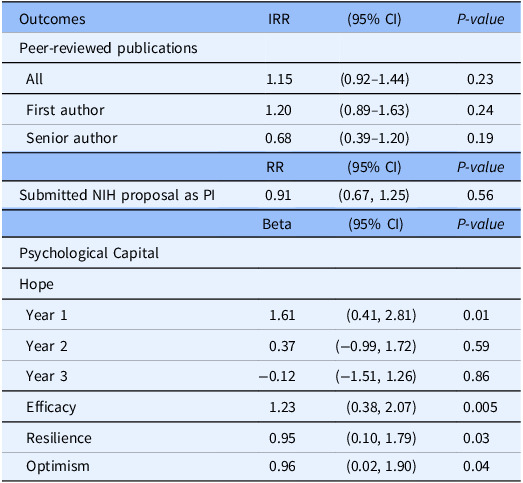This screenshot has height=483, width=523.
Task: Select the Year 3 P-value 0.86
Action: pos(476,377)
